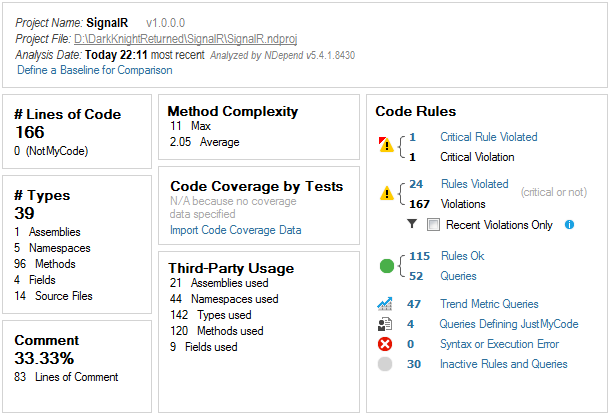Click the 52 queries count
The width and height of the screenshot is (612, 415).
[416, 276]
